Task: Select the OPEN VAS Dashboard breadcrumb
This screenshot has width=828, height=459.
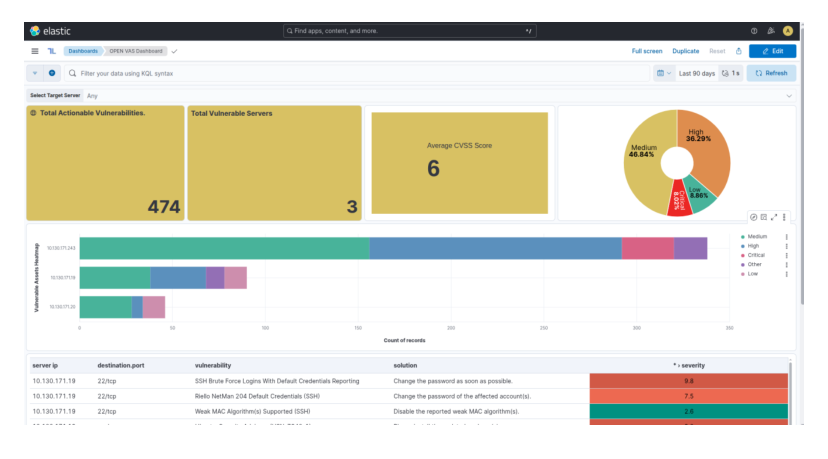Action: click(x=136, y=51)
